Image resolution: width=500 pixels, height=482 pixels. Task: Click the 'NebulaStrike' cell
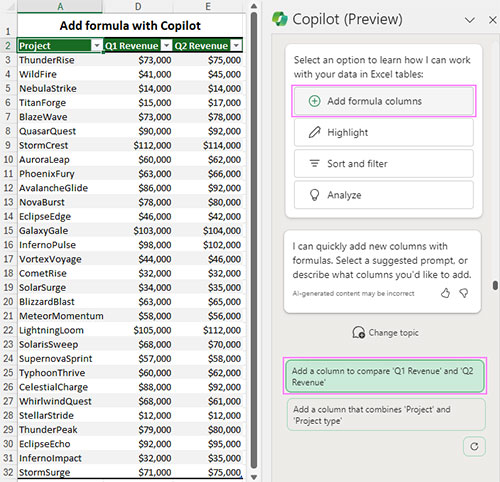[x=60, y=88]
